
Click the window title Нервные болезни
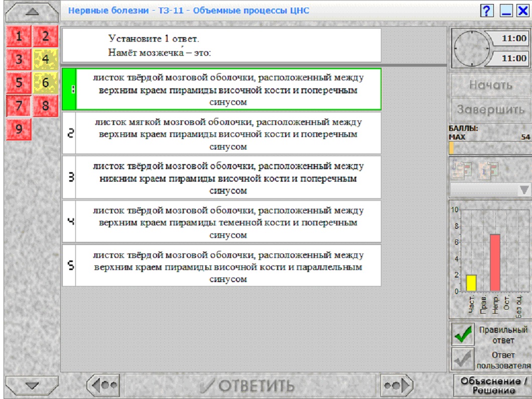[189, 11]
